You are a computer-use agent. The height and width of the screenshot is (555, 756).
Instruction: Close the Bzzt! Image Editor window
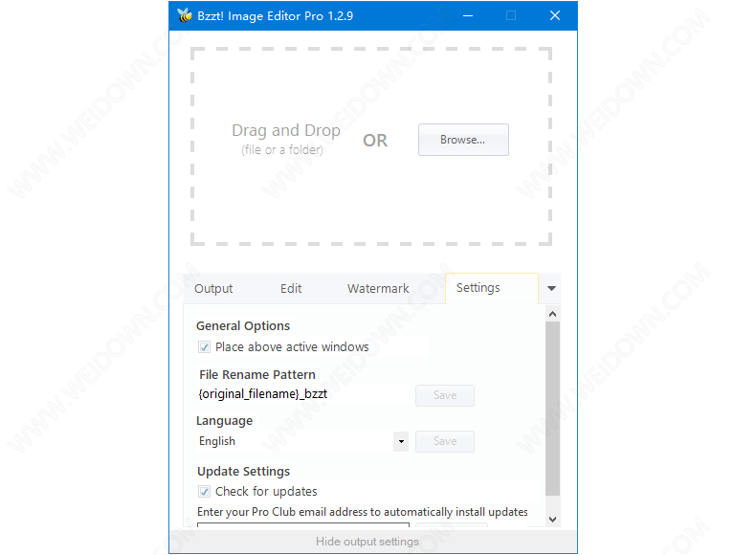pyautogui.click(x=555, y=16)
